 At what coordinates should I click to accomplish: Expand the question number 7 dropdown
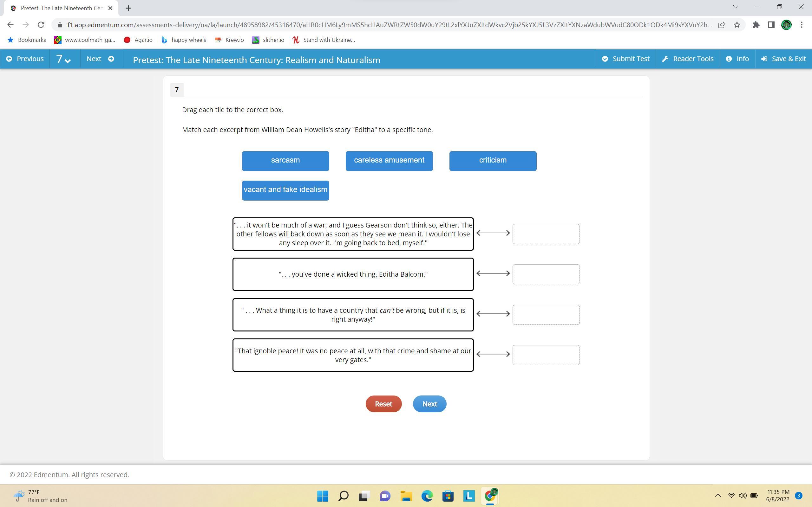[x=63, y=59]
